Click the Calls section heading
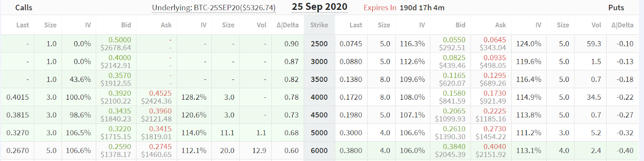644x161 pixels. [x=24, y=8]
